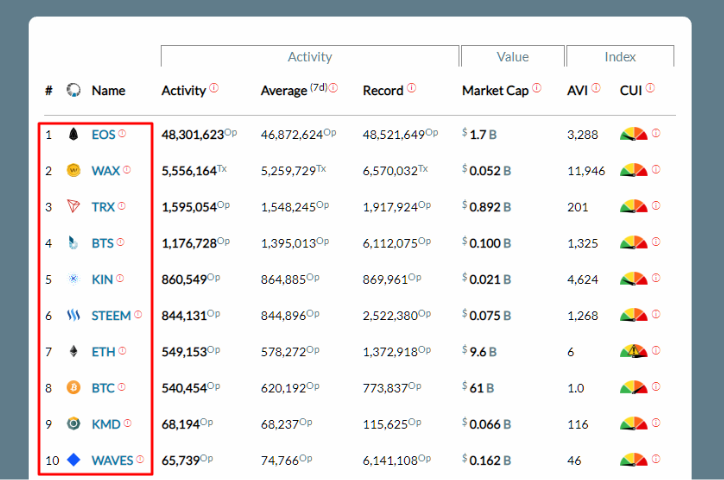Click ETH row CUI gauge icon

point(634,351)
